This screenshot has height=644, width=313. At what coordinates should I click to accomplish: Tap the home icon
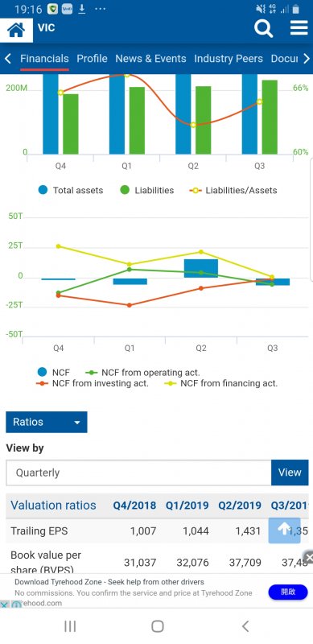tap(16, 29)
